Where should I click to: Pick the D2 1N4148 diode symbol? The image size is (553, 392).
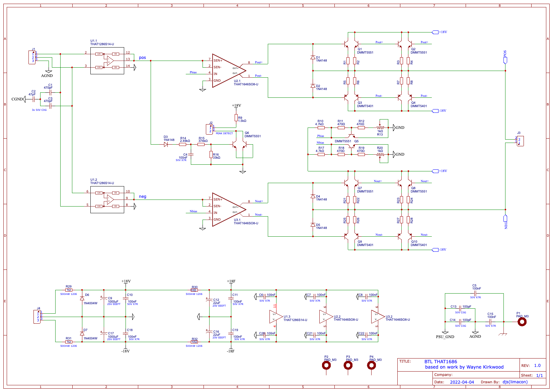point(313,86)
